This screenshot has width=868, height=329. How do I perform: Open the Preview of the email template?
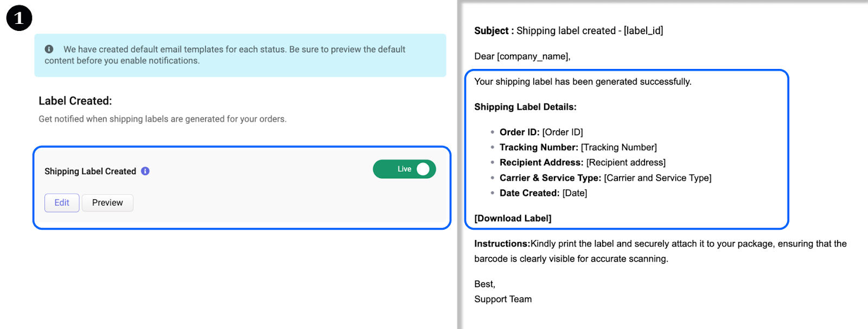[107, 203]
